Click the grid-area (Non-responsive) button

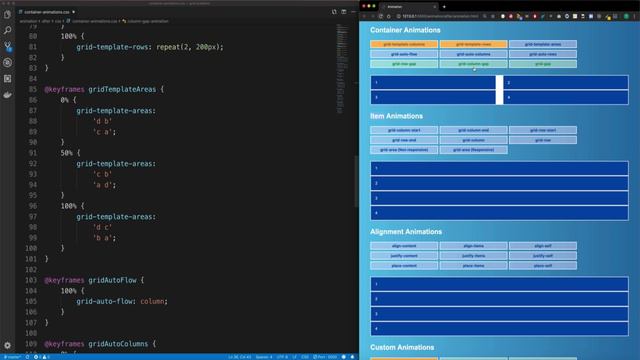(x=404, y=150)
